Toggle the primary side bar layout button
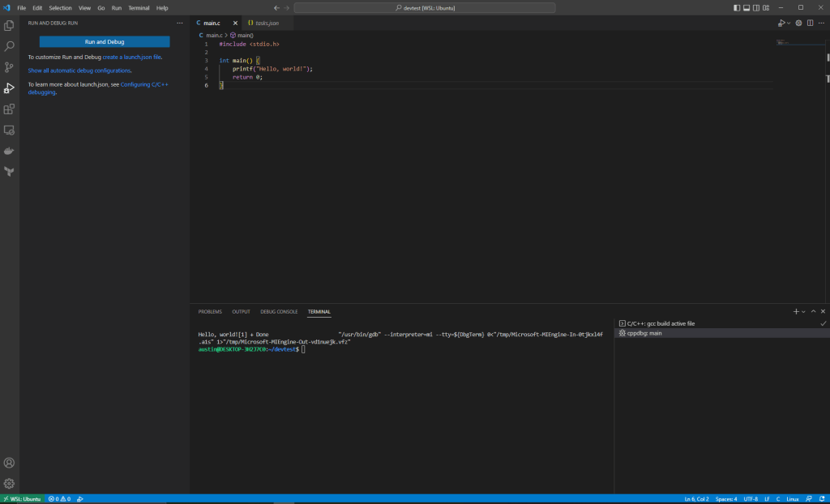The width and height of the screenshot is (830, 504). [x=737, y=7]
